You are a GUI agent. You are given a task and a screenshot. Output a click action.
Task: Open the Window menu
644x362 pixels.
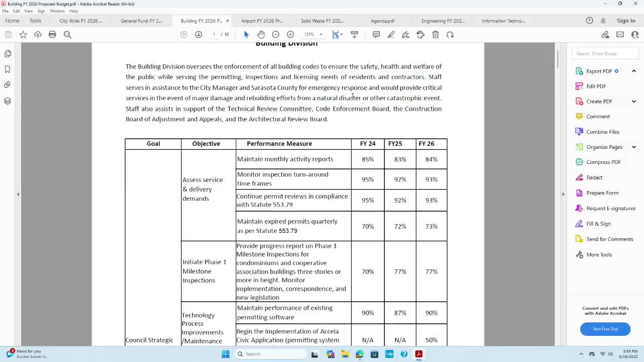point(57,11)
